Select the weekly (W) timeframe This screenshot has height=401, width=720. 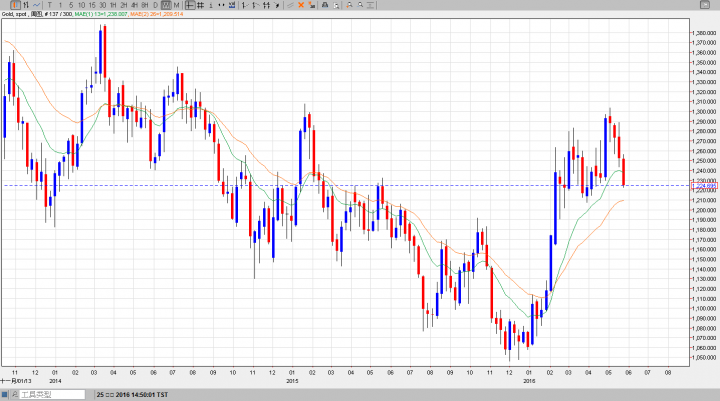click(166, 5)
